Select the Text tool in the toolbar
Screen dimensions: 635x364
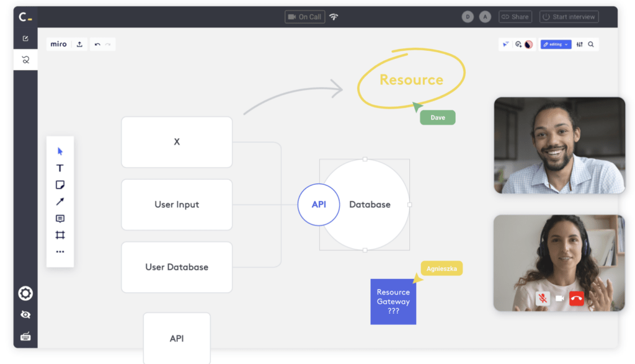[x=60, y=167]
